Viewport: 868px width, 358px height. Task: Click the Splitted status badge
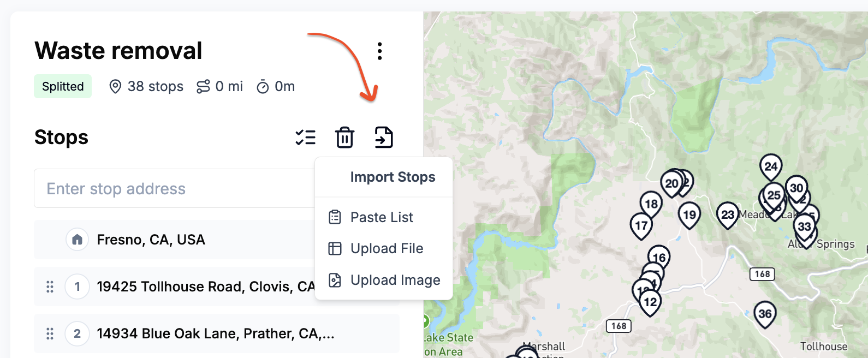point(62,86)
